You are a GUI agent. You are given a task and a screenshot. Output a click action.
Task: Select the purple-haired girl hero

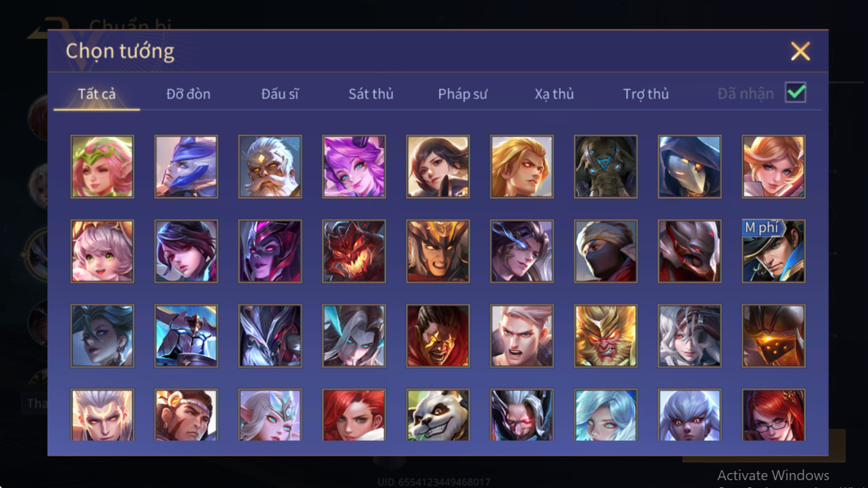click(354, 166)
